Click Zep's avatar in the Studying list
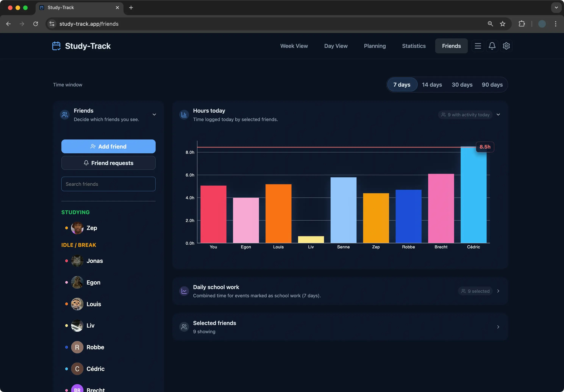The width and height of the screenshot is (564, 392). (x=77, y=228)
